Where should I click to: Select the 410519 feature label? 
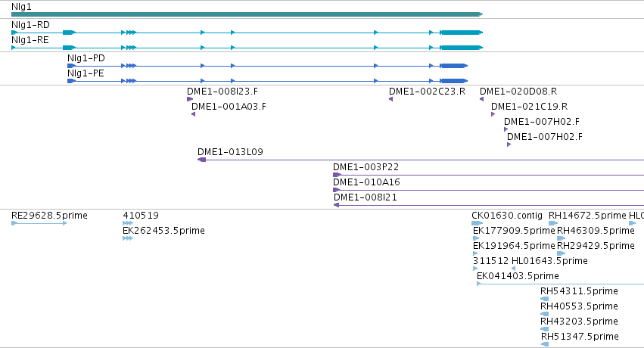click(x=141, y=215)
